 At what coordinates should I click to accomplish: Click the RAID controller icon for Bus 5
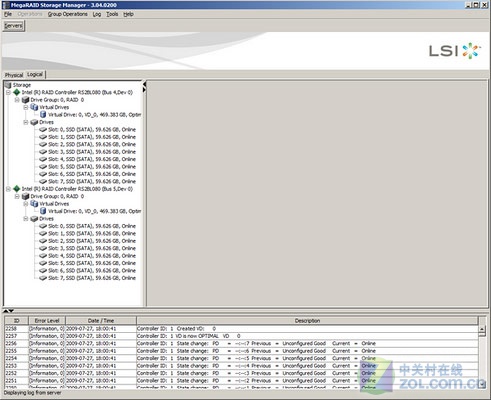pos(17,189)
